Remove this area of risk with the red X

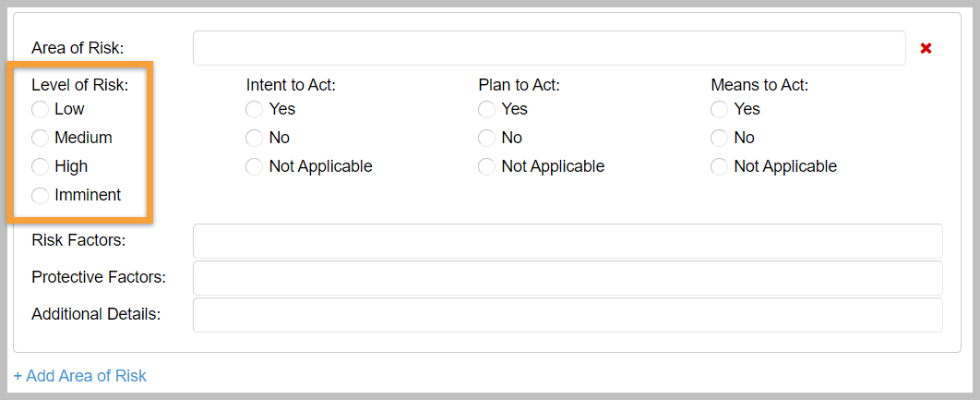click(926, 48)
